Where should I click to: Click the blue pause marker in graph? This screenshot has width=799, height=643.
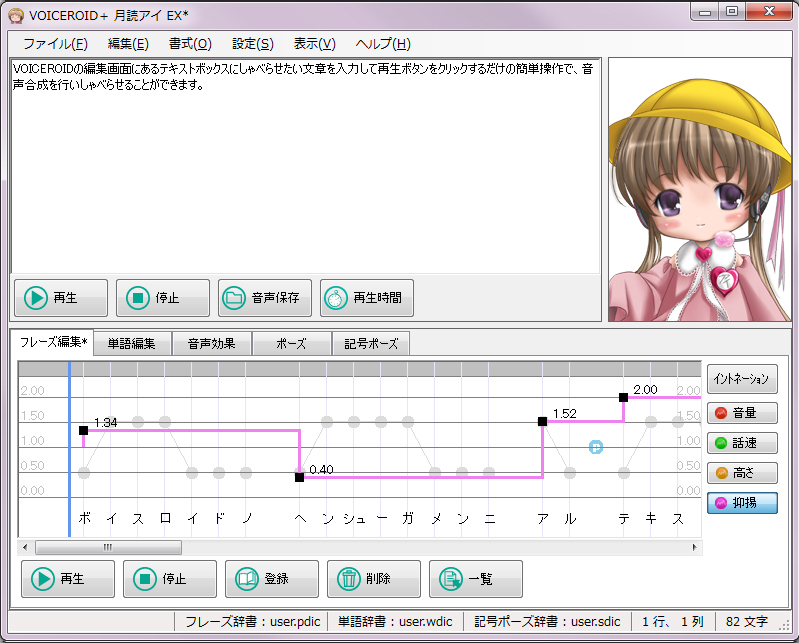(596, 447)
